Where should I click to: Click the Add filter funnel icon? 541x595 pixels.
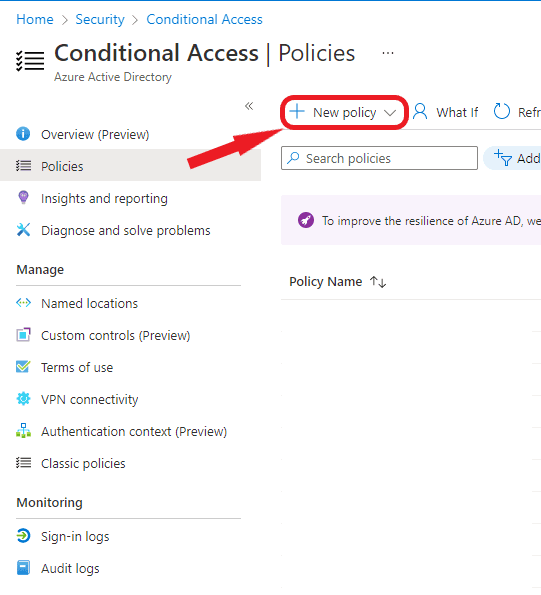(x=503, y=158)
